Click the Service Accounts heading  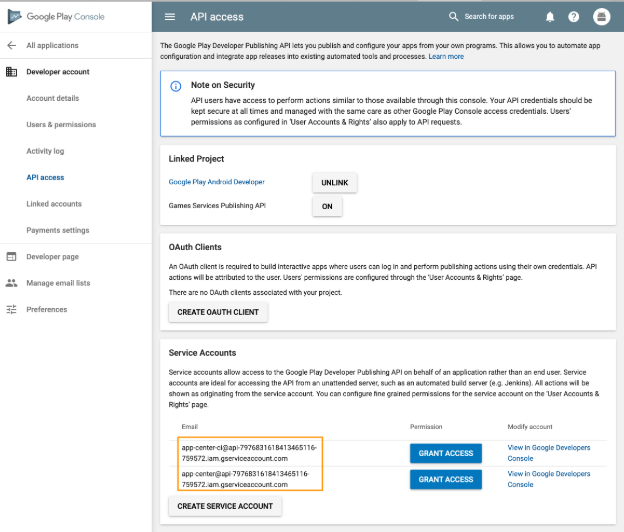pos(202,353)
